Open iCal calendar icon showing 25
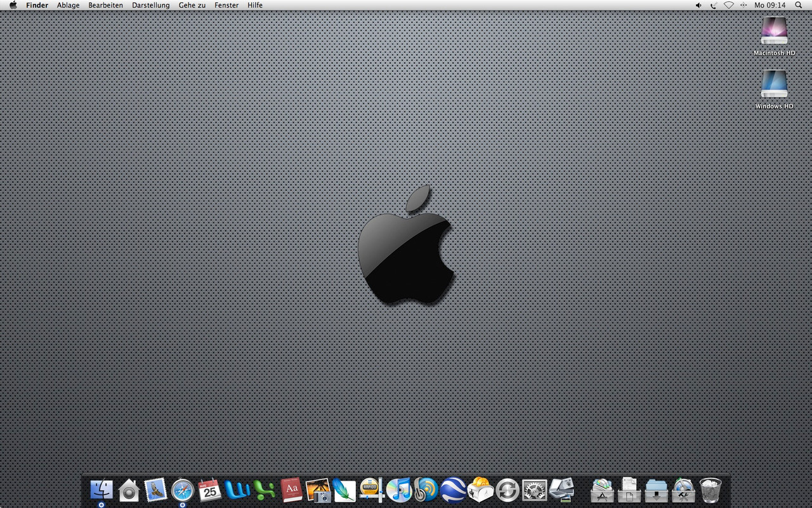812x508 pixels. coord(209,490)
